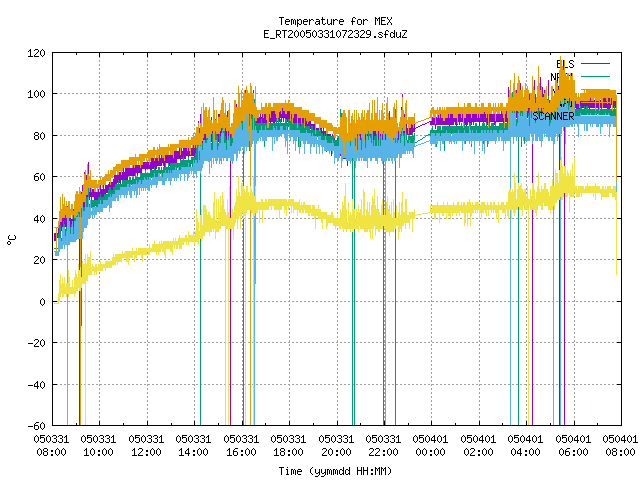Image resolution: width=640 pixels, height=480 pixels.
Task: Click the 0 y-axis tick label
Action: (x=42, y=302)
